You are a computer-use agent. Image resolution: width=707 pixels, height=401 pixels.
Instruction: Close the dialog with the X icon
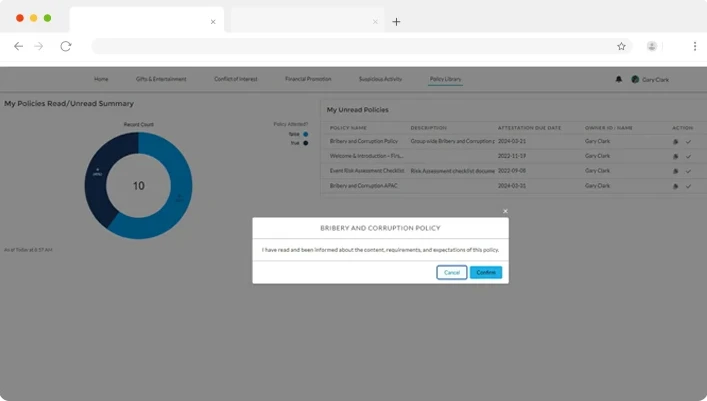click(505, 211)
